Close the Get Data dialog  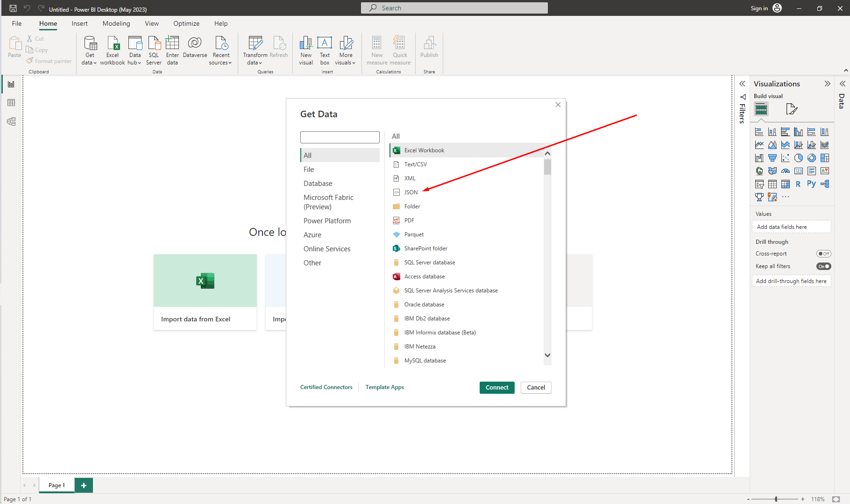click(x=558, y=105)
